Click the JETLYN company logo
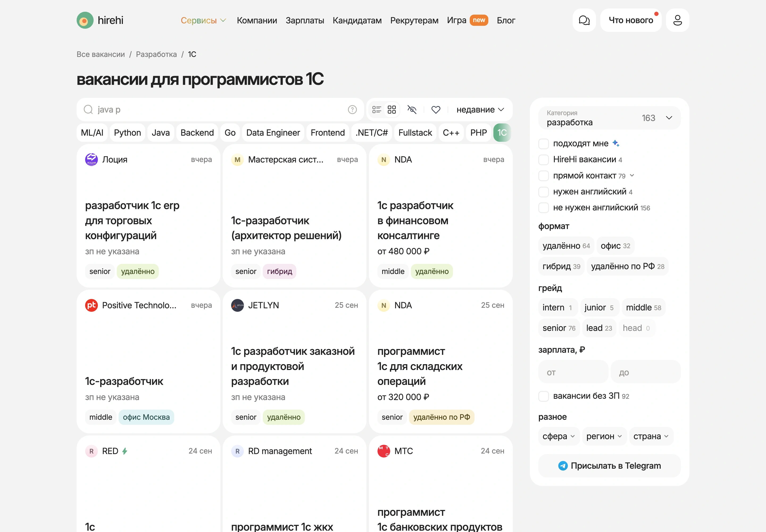766x532 pixels. pyautogui.click(x=237, y=305)
